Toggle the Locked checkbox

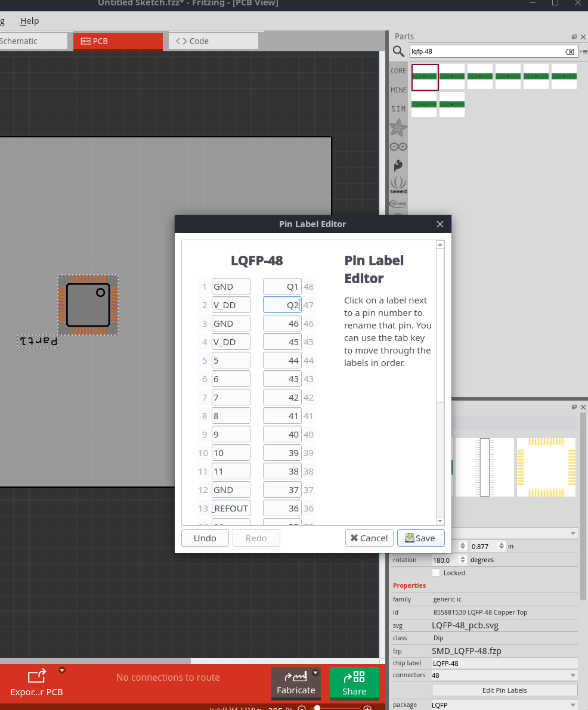point(436,573)
